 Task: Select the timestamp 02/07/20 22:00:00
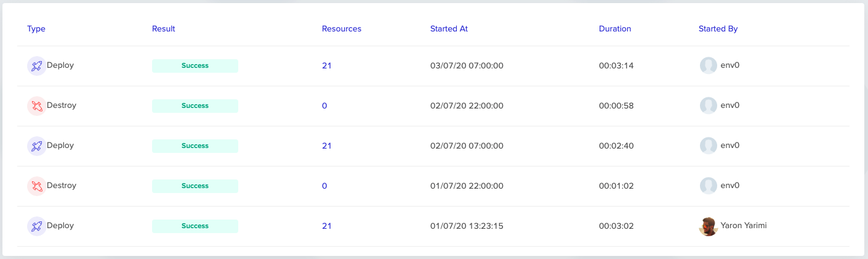point(467,106)
